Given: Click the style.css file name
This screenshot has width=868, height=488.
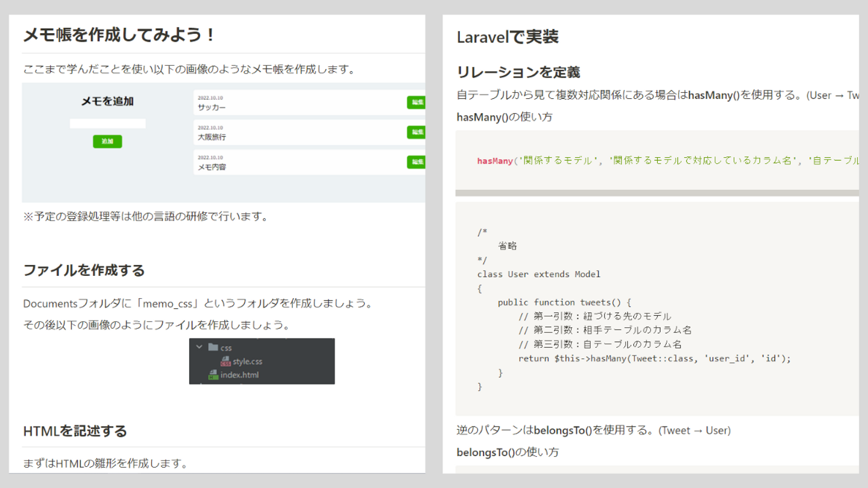Looking at the screenshot, I should 247,361.
